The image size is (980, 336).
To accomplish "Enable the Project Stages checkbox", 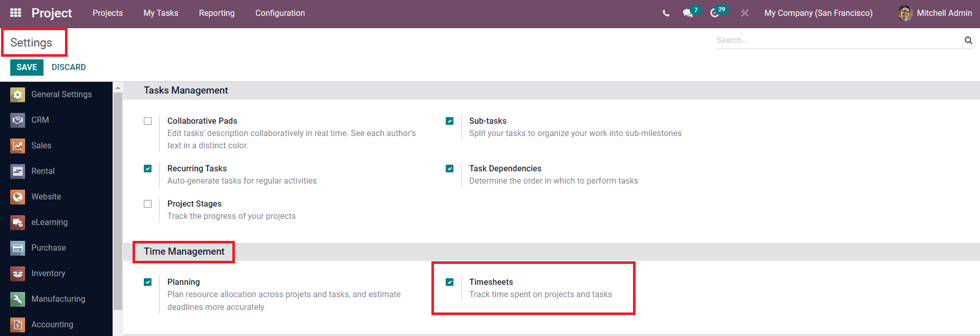I will pyautogui.click(x=148, y=204).
